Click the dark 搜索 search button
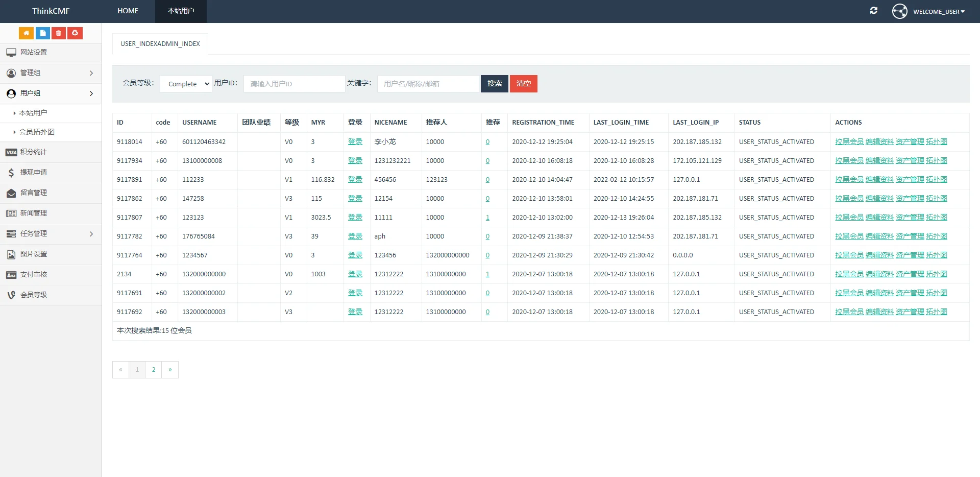Screen dimensions: 980x477 click(494, 84)
